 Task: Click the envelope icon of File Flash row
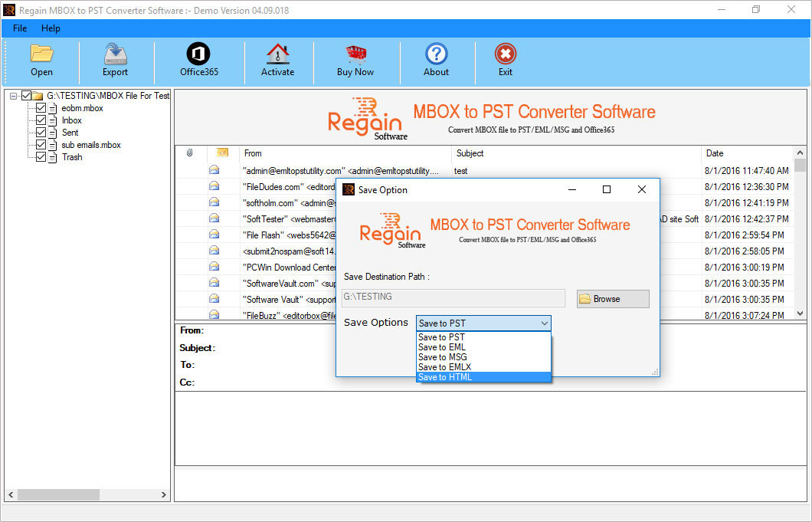(x=214, y=235)
